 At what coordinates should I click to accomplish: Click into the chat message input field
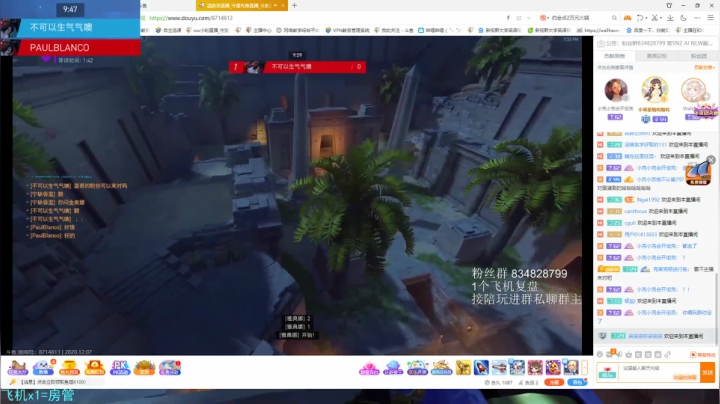click(660, 371)
